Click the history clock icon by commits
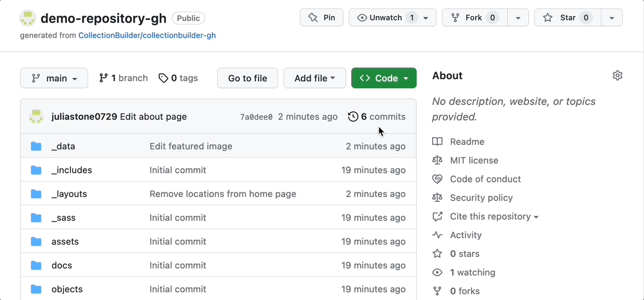 pos(353,117)
